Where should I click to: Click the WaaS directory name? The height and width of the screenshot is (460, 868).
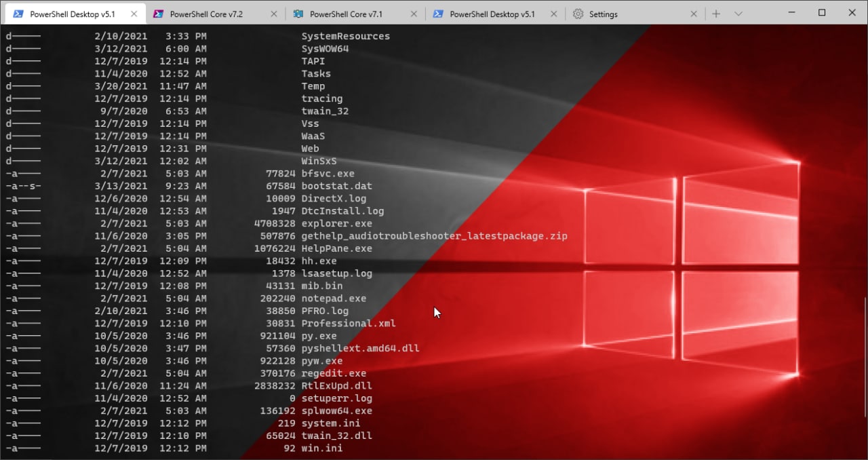tap(313, 136)
